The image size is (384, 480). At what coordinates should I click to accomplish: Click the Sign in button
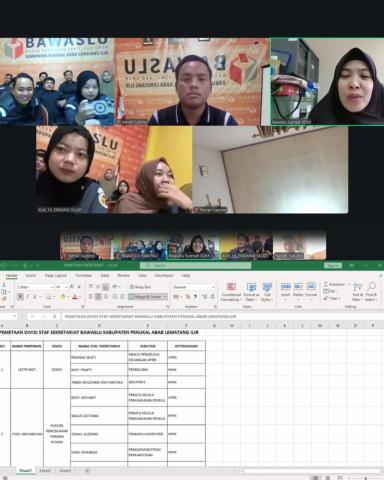333,265
